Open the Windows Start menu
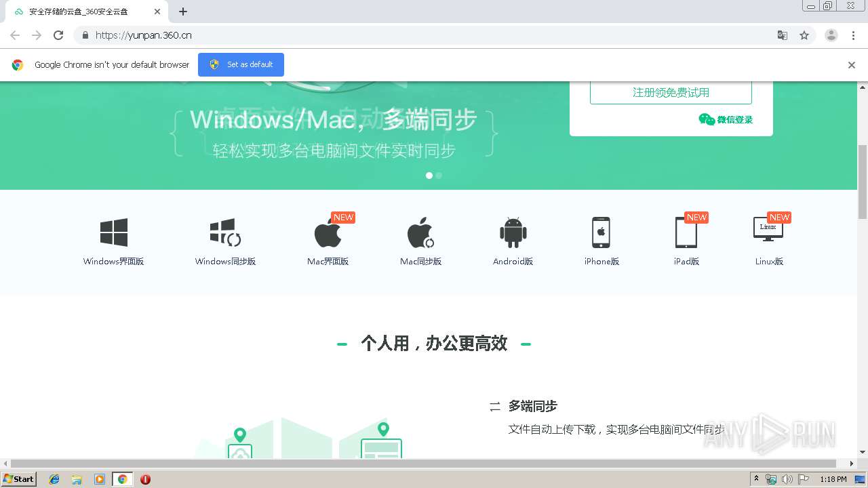The width and height of the screenshot is (868, 488). click(19, 479)
